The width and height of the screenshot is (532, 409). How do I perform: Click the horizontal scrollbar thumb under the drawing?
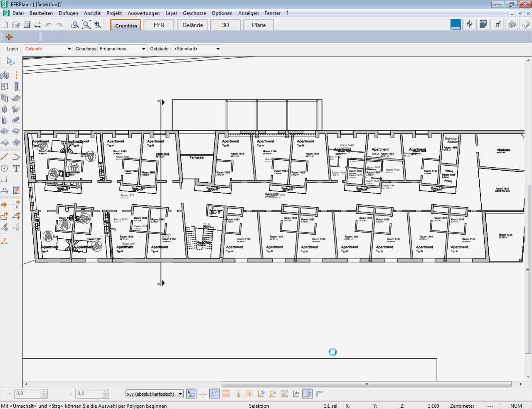[367, 384]
